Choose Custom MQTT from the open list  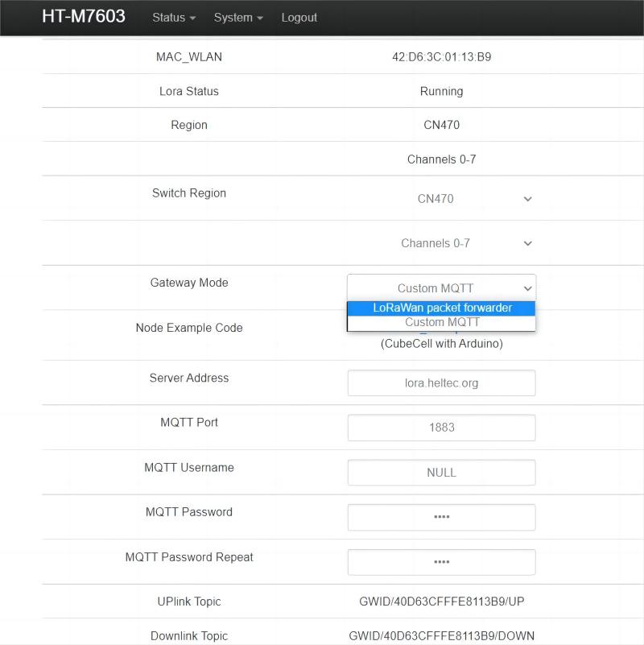coord(441,322)
